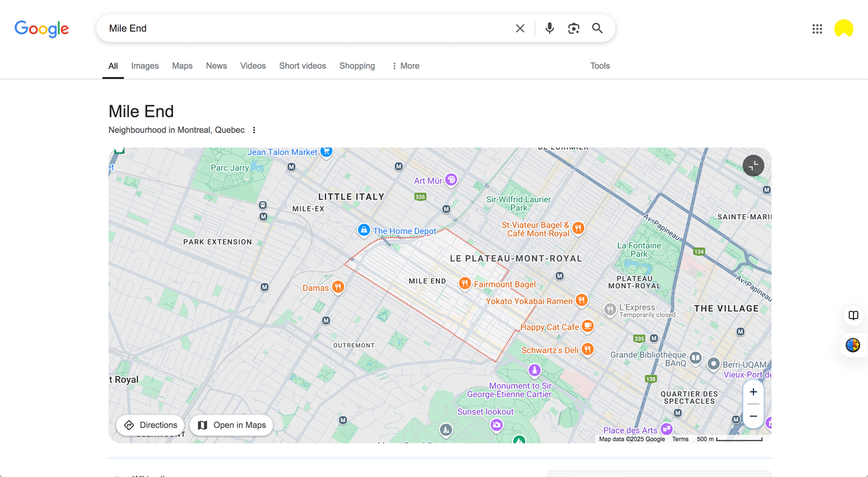Click the search magnifier icon
Image resolution: width=868 pixels, height=477 pixels.
[597, 28]
